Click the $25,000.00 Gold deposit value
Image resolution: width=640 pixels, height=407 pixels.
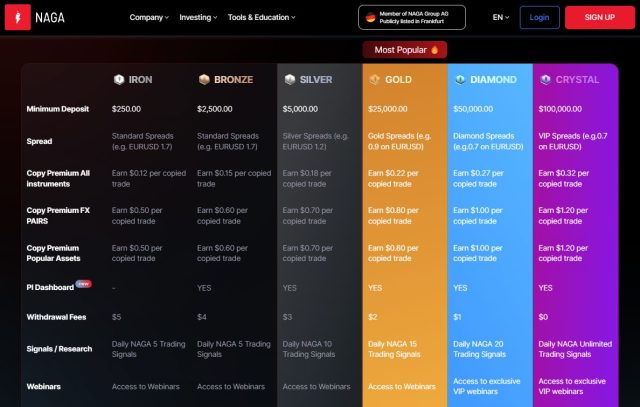(x=387, y=109)
